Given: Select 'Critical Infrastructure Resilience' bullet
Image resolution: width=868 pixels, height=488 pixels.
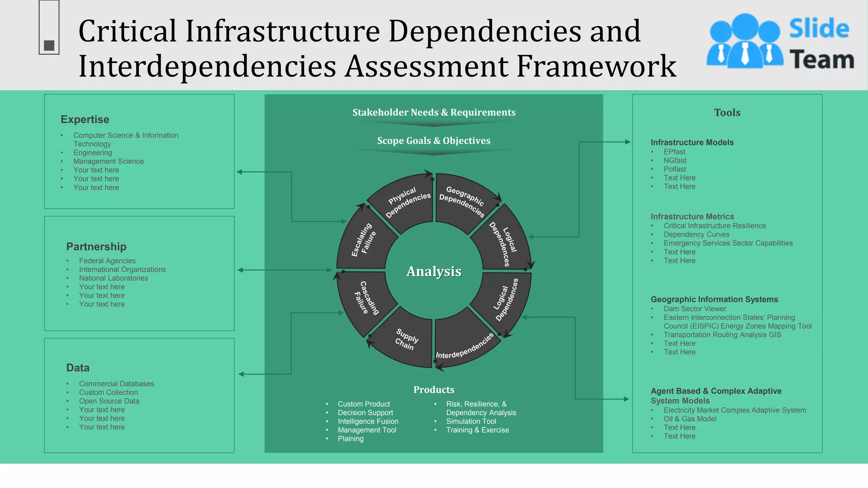Looking at the screenshot, I should [715, 226].
